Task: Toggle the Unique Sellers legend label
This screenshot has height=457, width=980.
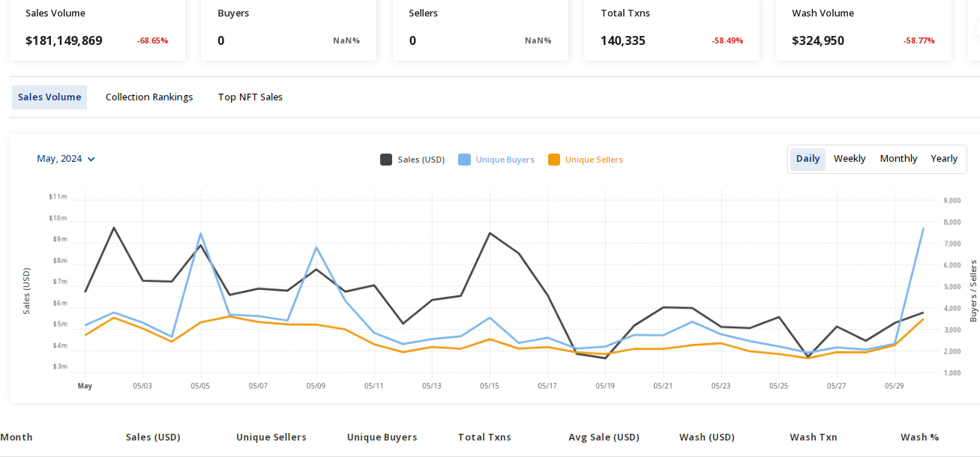Action: [594, 160]
